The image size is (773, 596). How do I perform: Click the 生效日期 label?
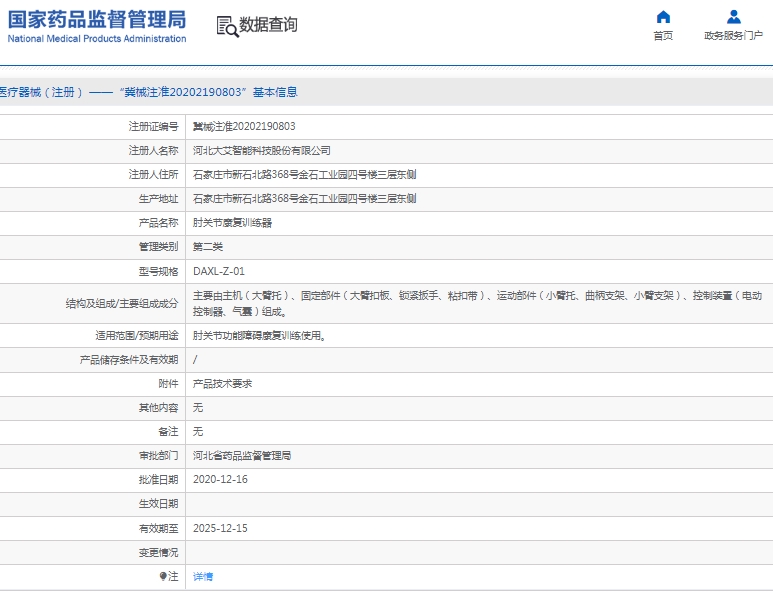click(158, 504)
